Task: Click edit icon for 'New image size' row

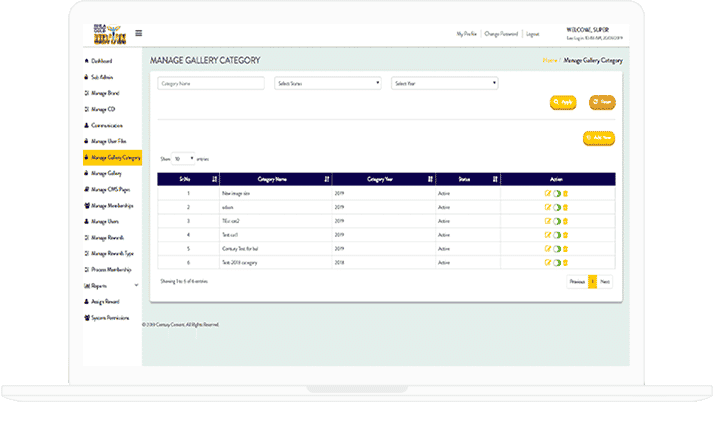Action: (x=547, y=192)
